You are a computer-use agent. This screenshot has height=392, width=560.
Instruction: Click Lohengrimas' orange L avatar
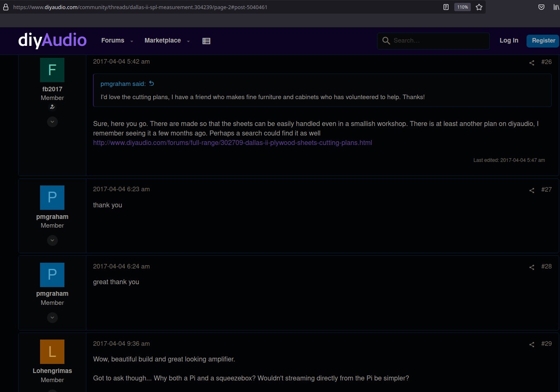click(x=52, y=352)
